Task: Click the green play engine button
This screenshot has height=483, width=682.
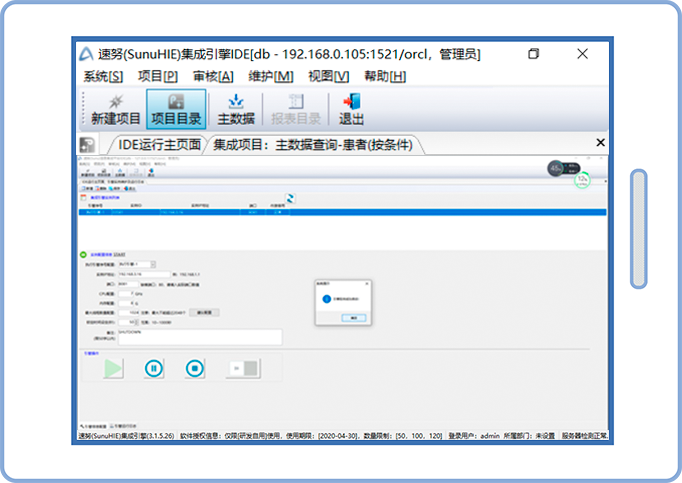Action: [x=114, y=368]
